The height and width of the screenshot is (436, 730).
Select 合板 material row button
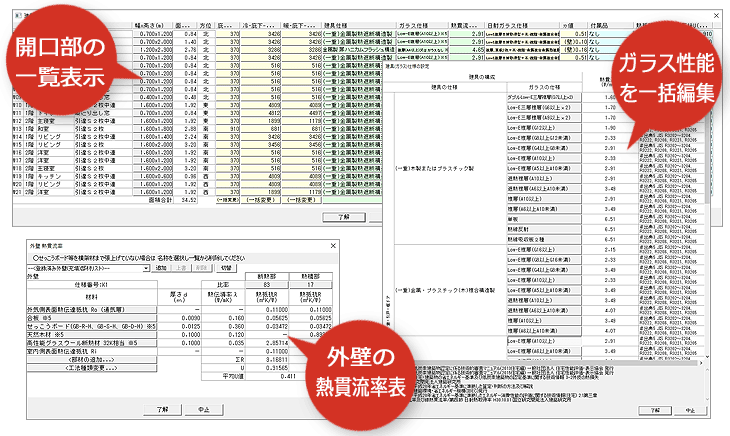pyautogui.click(x=92, y=318)
